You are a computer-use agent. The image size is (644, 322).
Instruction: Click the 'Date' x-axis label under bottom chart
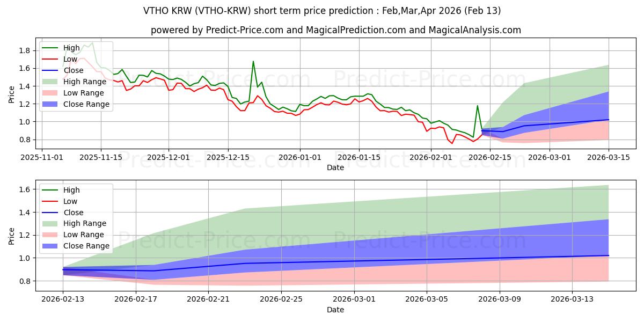click(335, 310)
